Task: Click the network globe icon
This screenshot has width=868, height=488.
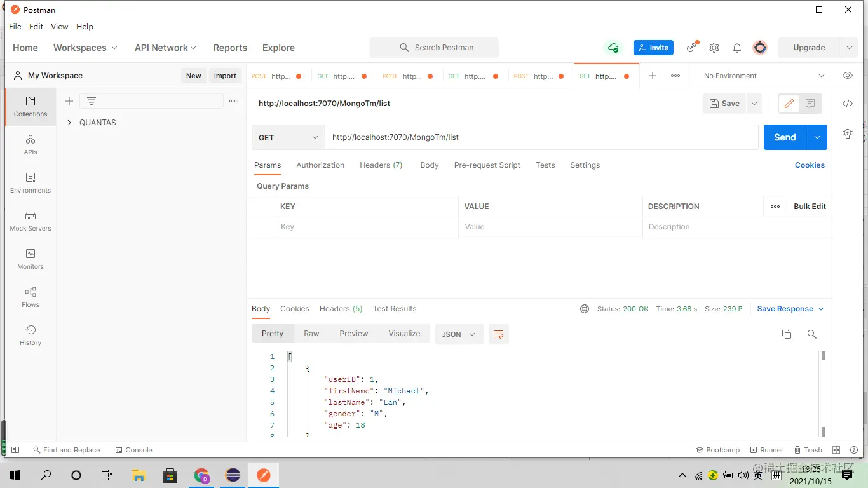Action: [585, 309]
